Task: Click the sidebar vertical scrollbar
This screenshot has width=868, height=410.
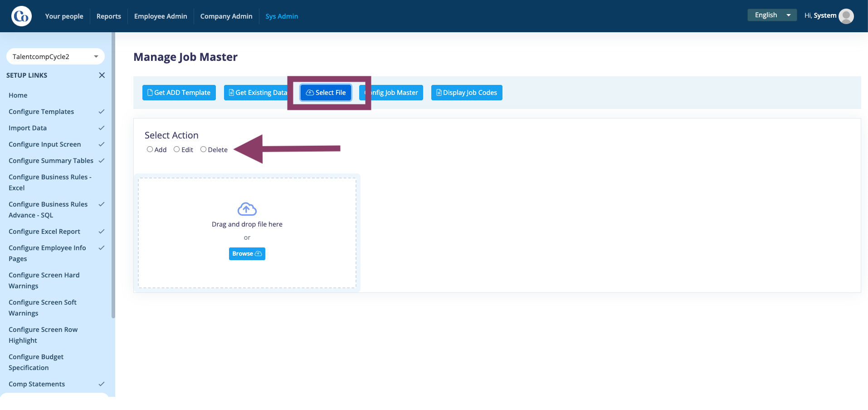Action: (x=113, y=175)
